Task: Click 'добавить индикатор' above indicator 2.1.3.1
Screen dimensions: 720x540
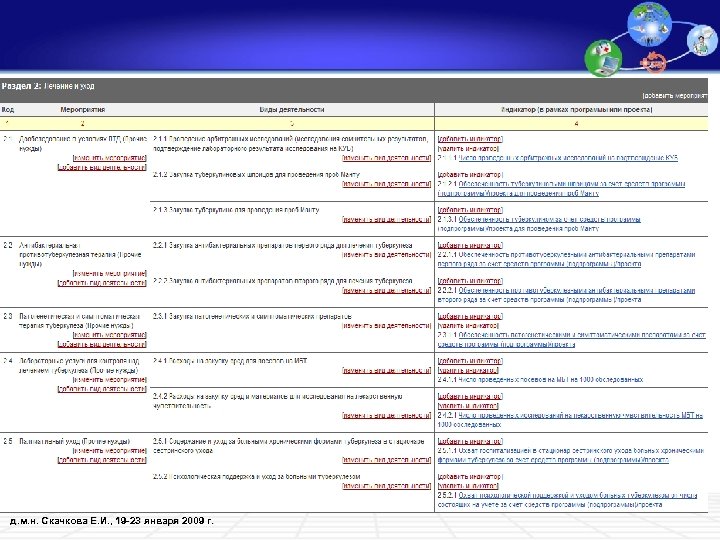Action: tap(470, 210)
